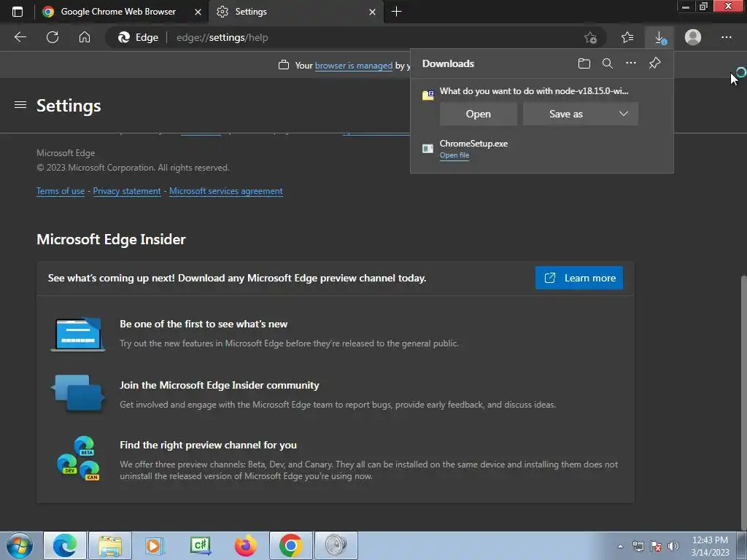Click the Learn more button

[x=578, y=278]
